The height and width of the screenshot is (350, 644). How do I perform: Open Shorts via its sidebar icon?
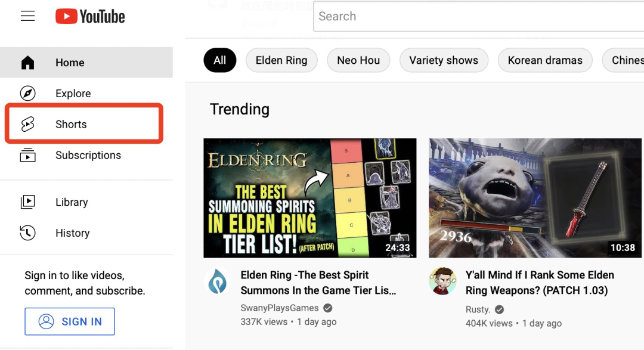click(x=28, y=124)
